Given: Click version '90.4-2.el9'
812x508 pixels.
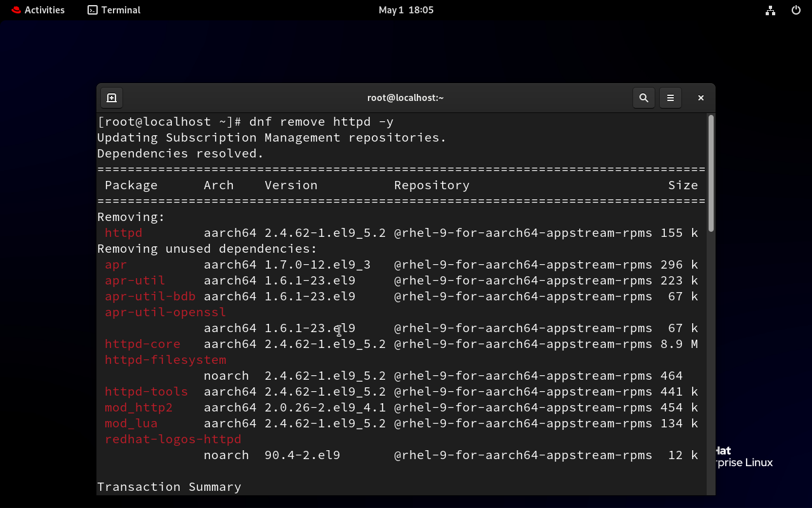Looking at the screenshot, I should 303,455.
